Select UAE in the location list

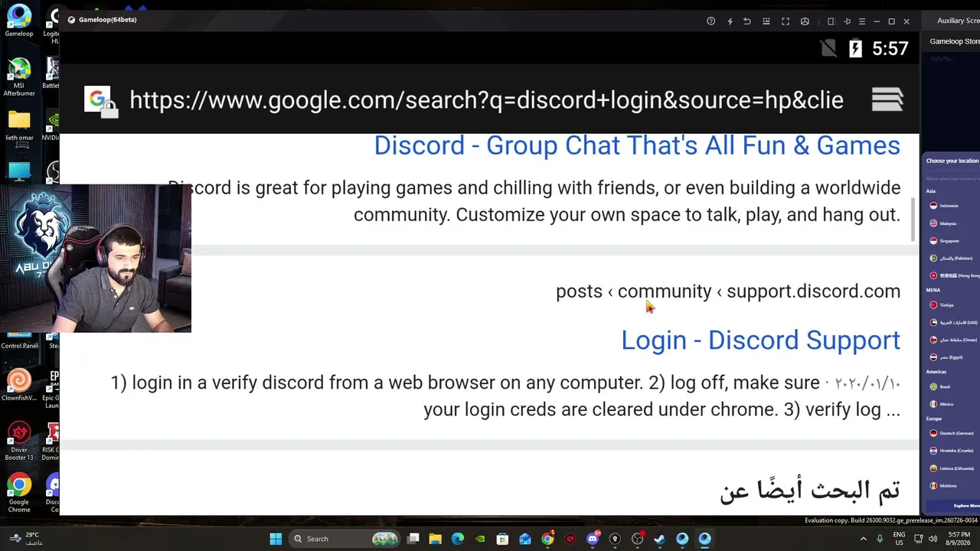[952, 323]
